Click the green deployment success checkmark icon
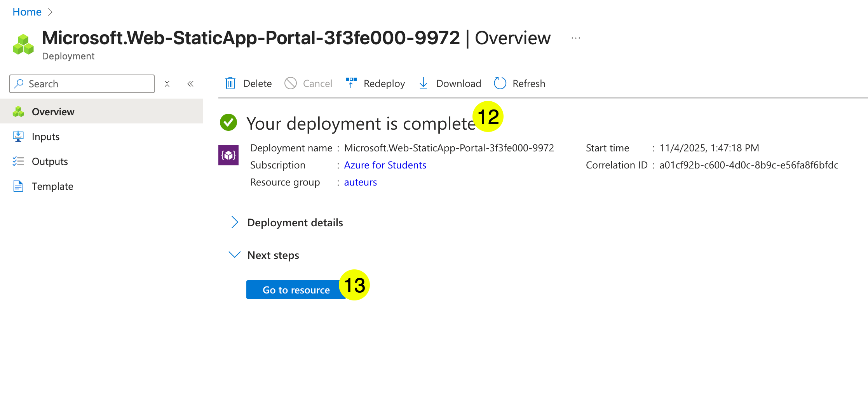 coord(228,123)
